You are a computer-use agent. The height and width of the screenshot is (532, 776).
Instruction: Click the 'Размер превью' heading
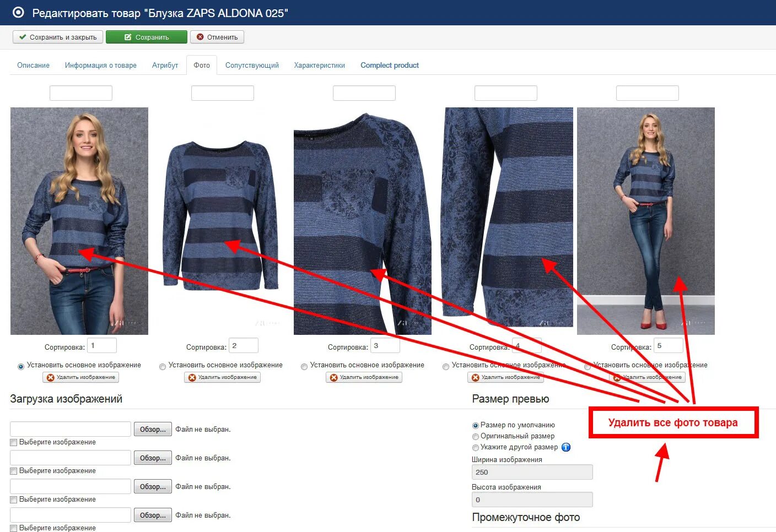tap(510, 399)
